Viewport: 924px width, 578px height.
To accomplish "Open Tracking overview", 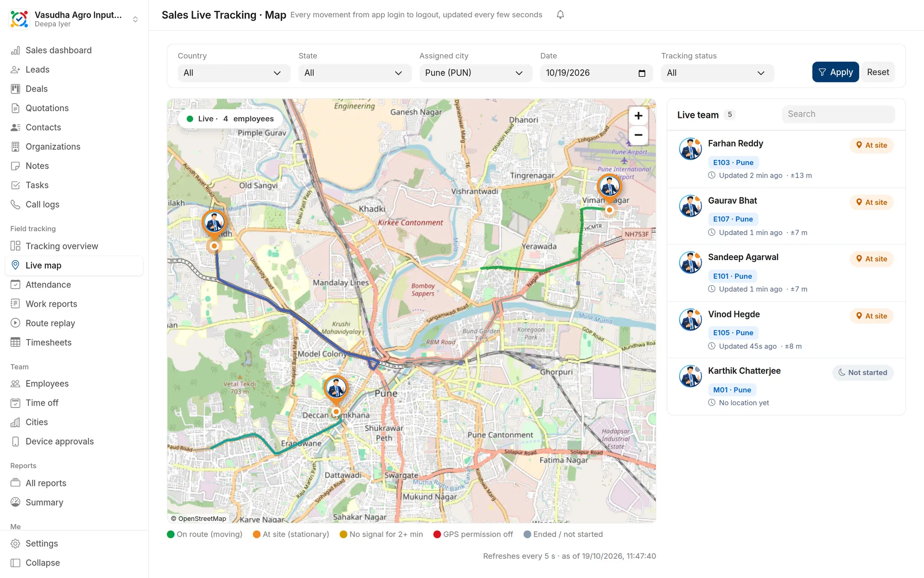I will pyautogui.click(x=74, y=246).
